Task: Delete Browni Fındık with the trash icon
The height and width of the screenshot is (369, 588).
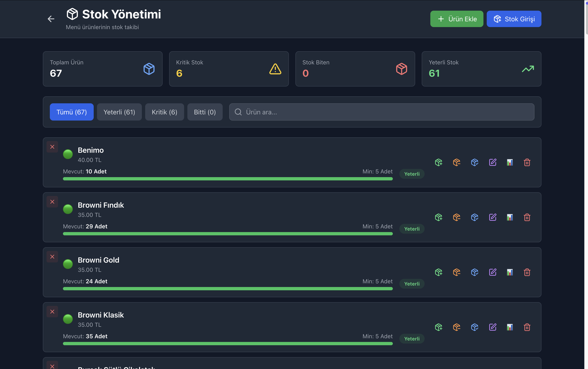Action: [x=527, y=217]
